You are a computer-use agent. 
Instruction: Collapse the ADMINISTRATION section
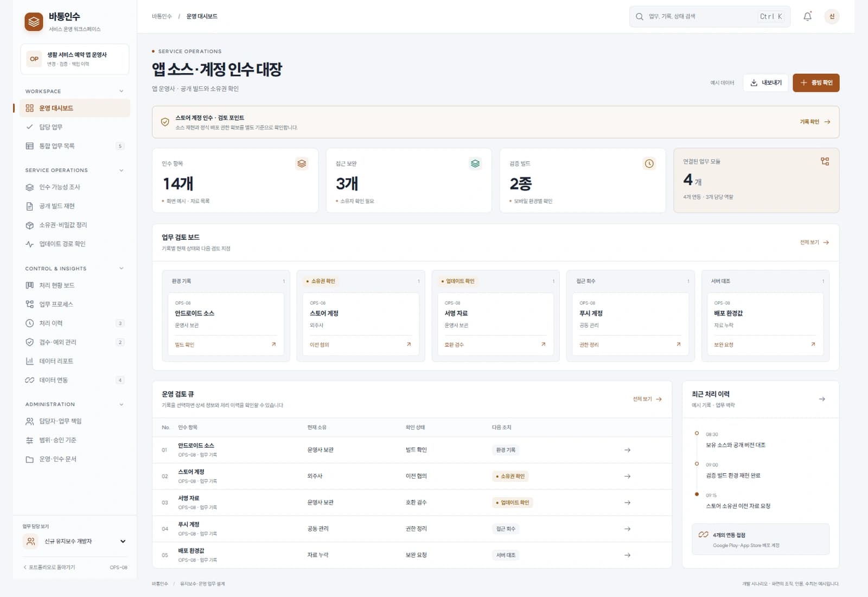[121, 404]
